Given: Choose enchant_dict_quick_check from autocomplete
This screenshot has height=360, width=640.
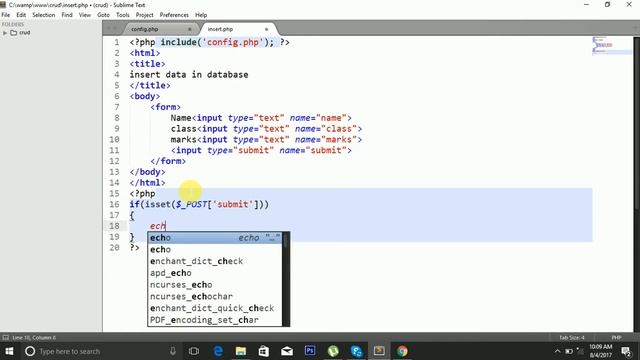Looking at the screenshot, I should coord(215,308).
